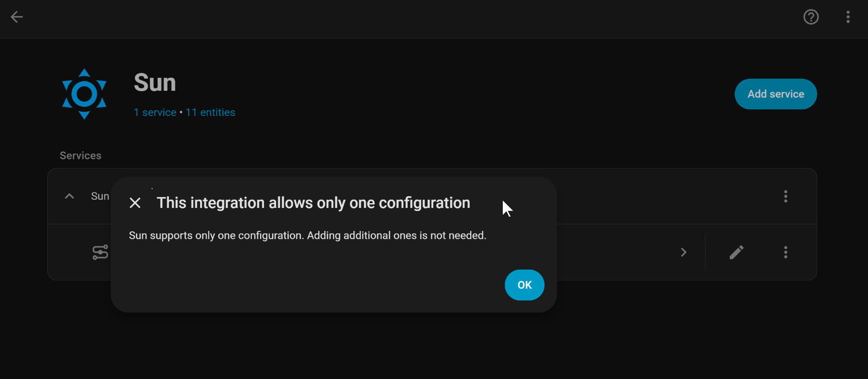Image resolution: width=868 pixels, height=379 pixels.
Task: Click the config entry sliders icon
Action: click(x=100, y=252)
